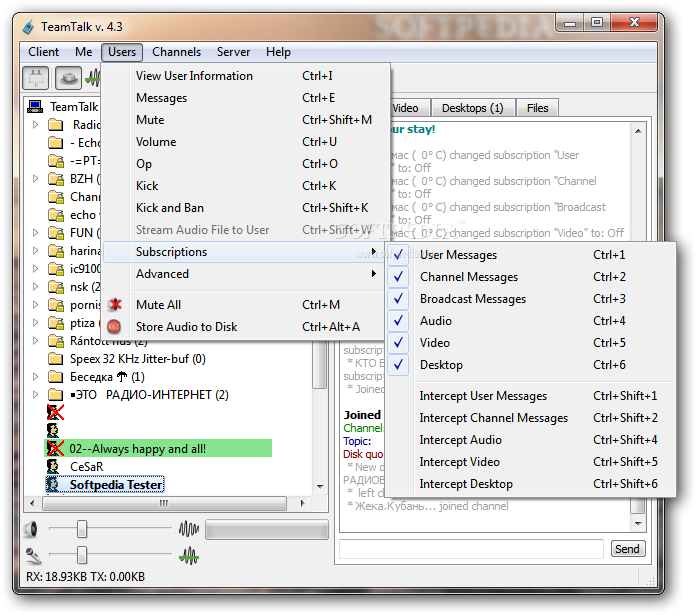Click the CeSaR user avatar icon
The height and width of the screenshot is (615, 697).
point(53,466)
